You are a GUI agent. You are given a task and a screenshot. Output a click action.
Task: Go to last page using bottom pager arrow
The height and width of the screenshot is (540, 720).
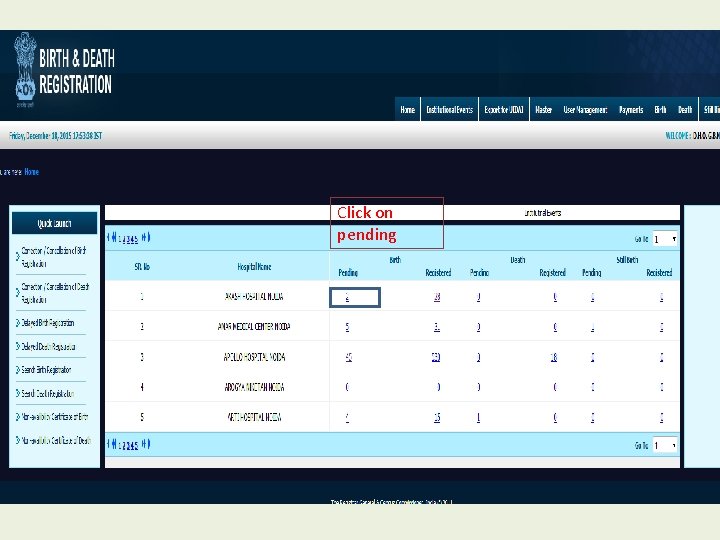148,444
